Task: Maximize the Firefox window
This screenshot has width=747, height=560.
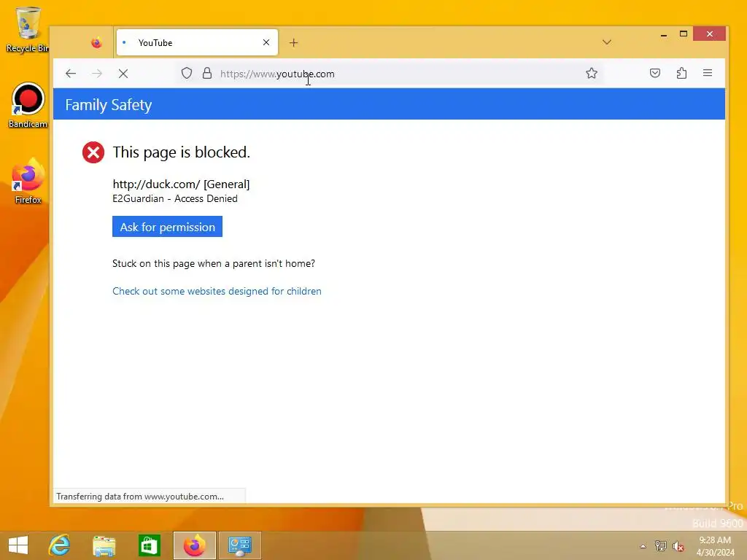Action: [684, 34]
